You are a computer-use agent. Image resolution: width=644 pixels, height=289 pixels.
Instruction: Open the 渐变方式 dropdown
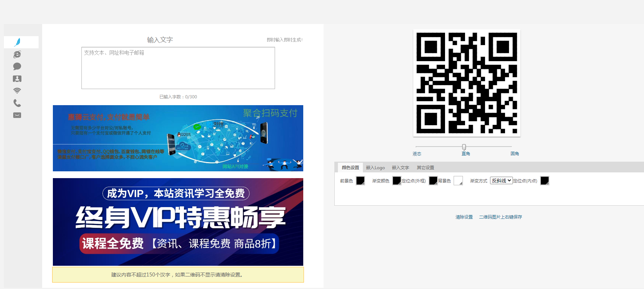coord(501,181)
